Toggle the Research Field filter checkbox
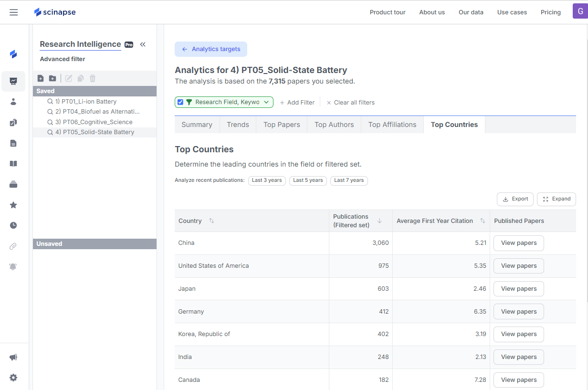The image size is (588, 390). click(180, 102)
